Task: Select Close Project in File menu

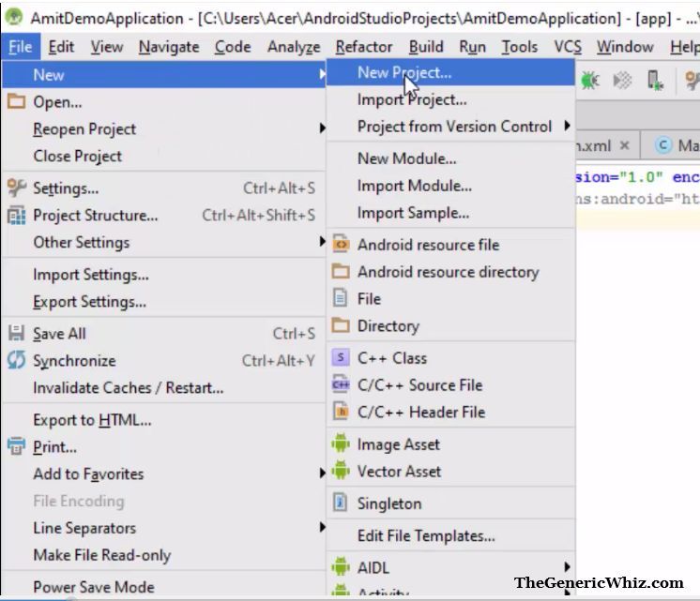Action: tap(164, 156)
